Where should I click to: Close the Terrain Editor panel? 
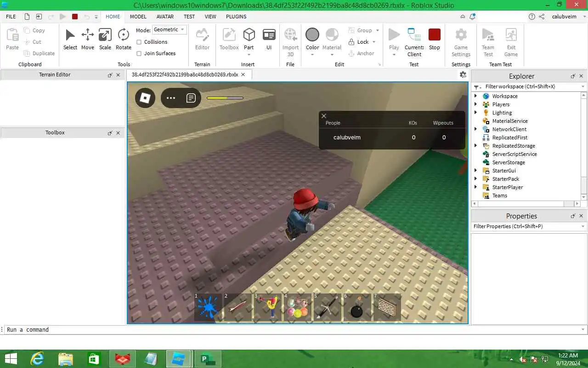(x=118, y=75)
